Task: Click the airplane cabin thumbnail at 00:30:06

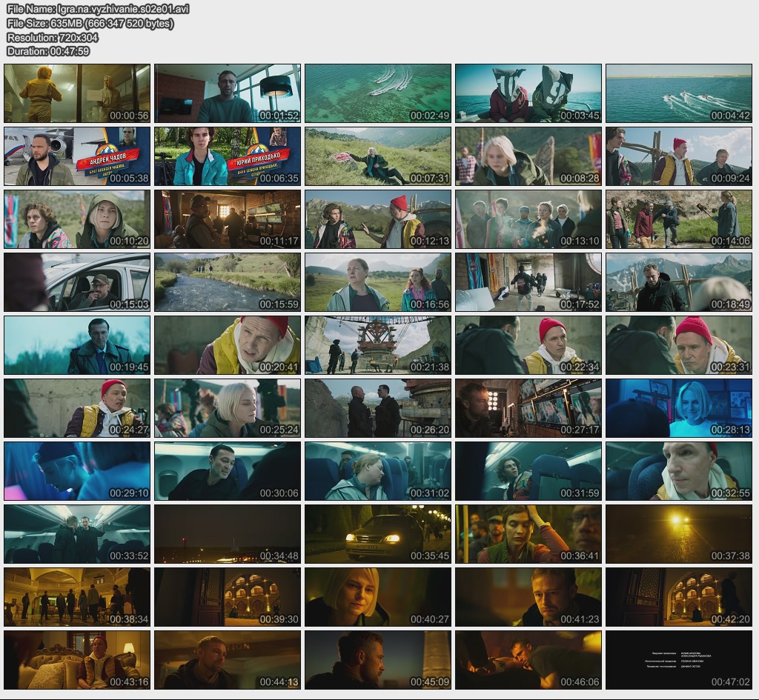Action: click(x=228, y=471)
